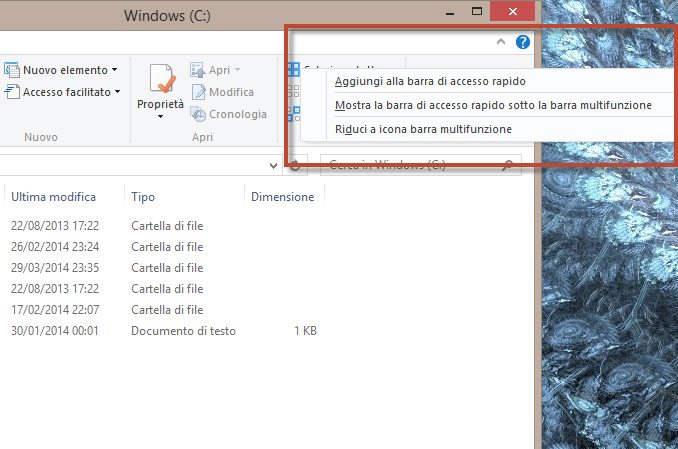The width and height of the screenshot is (678, 449).
Task: Select Riduci a icona barra multifunzione
Action: 423,129
